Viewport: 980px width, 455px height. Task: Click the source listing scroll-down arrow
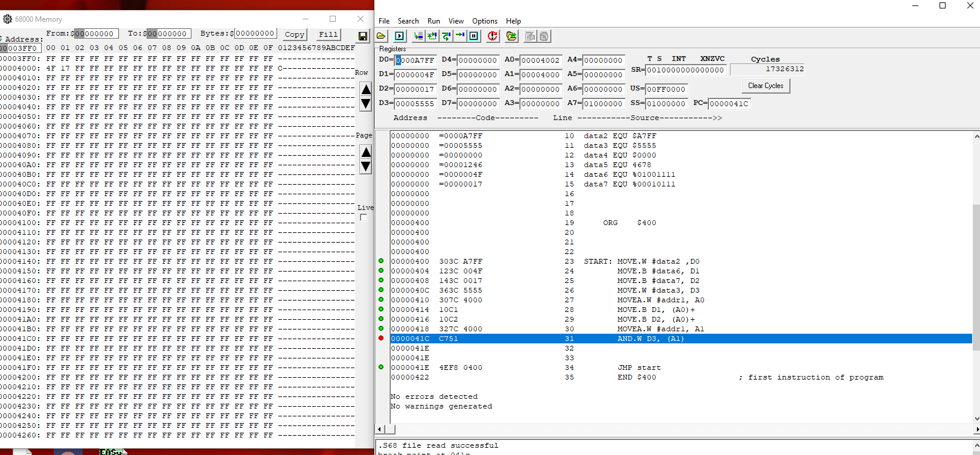[x=976, y=418]
